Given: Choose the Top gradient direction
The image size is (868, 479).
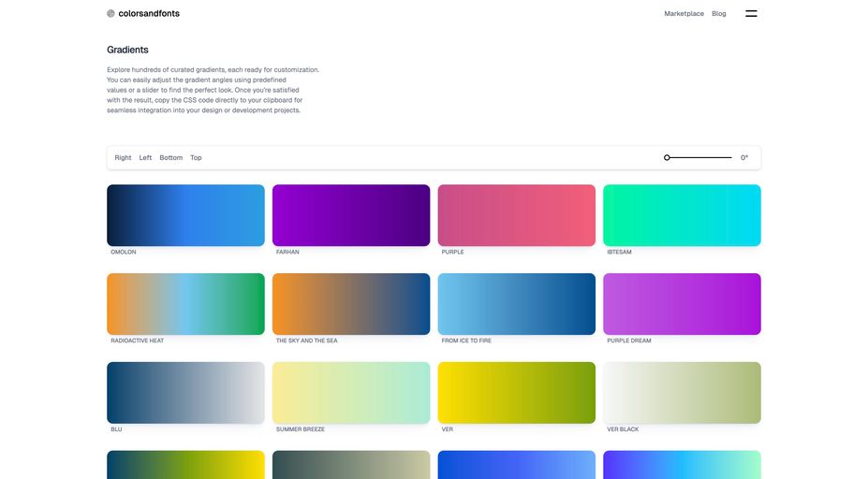Looking at the screenshot, I should (x=196, y=158).
